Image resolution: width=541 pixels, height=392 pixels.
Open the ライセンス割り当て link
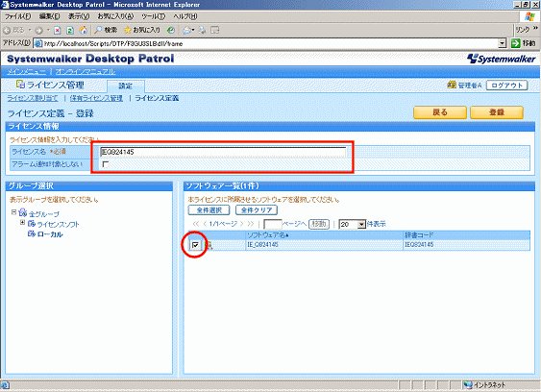[33, 98]
